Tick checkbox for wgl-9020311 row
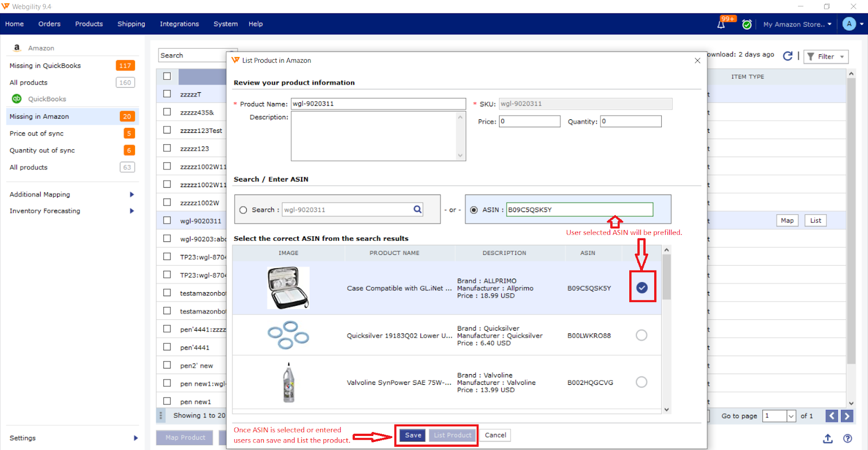 click(x=167, y=221)
